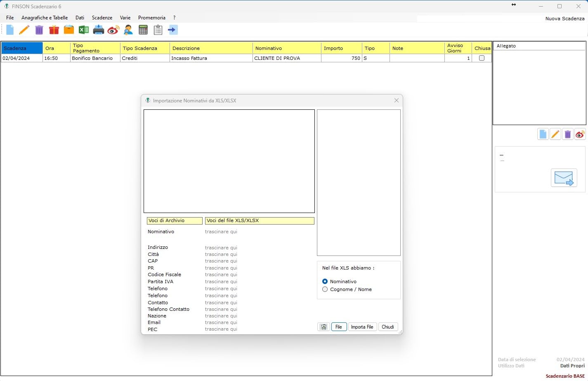Image resolution: width=588 pixels, height=381 pixels.
Task: Open Anagrafiche e Tabelle menu
Action: [45, 18]
